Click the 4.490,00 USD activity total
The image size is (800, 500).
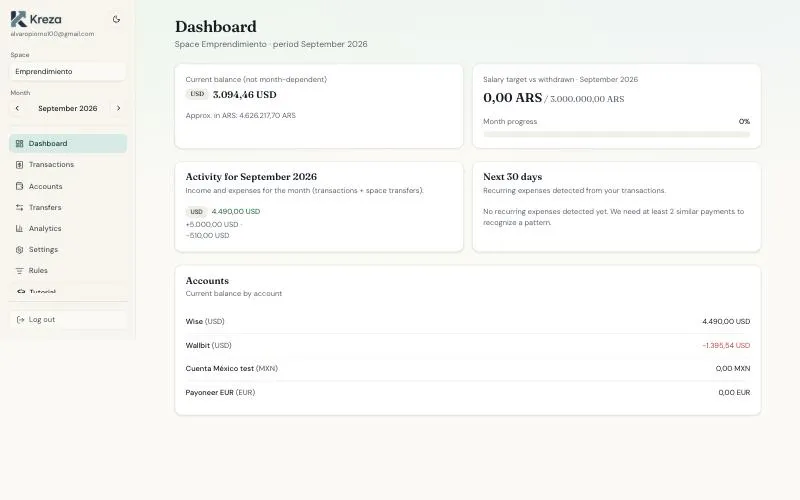click(x=236, y=211)
